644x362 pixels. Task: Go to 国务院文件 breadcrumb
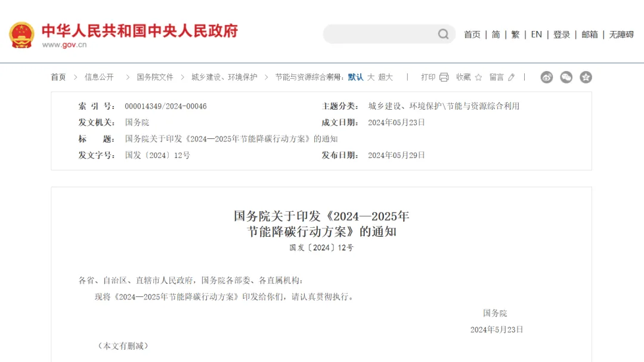155,77
